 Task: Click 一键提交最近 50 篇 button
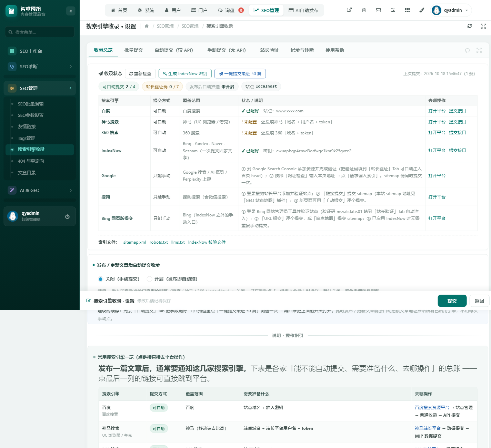pos(240,74)
